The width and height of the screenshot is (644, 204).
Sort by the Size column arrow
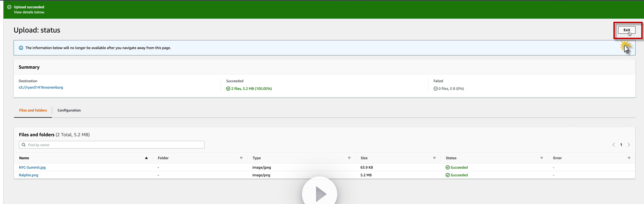434,158
